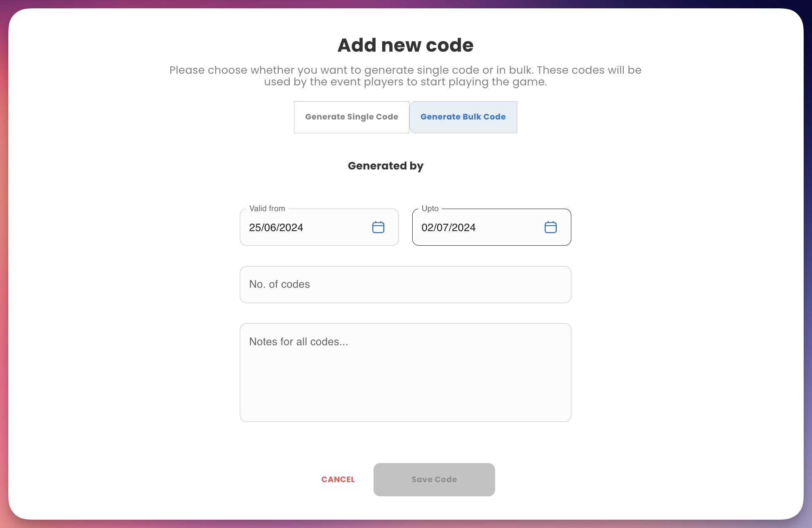Select day 25 in Valid from date
The image size is (812, 528).
[x=254, y=228]
